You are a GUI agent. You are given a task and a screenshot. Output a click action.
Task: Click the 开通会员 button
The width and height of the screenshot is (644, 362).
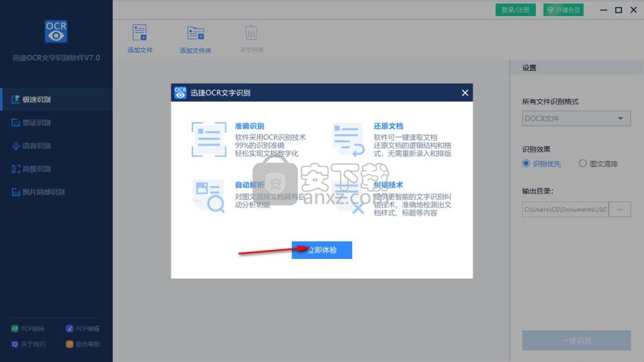pos(563,10)
